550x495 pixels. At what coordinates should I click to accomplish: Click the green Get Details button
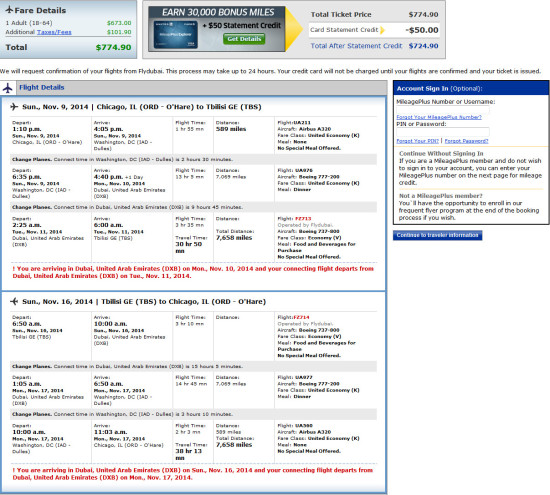244,39
